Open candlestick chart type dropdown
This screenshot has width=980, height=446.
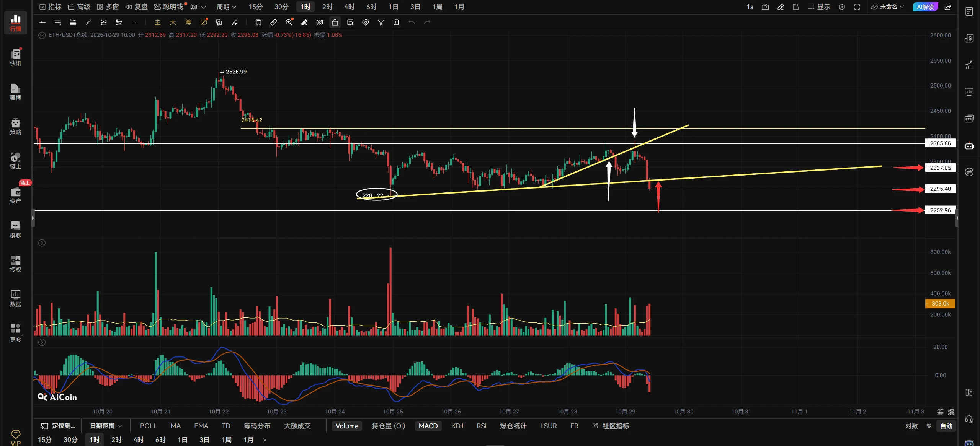198,7
